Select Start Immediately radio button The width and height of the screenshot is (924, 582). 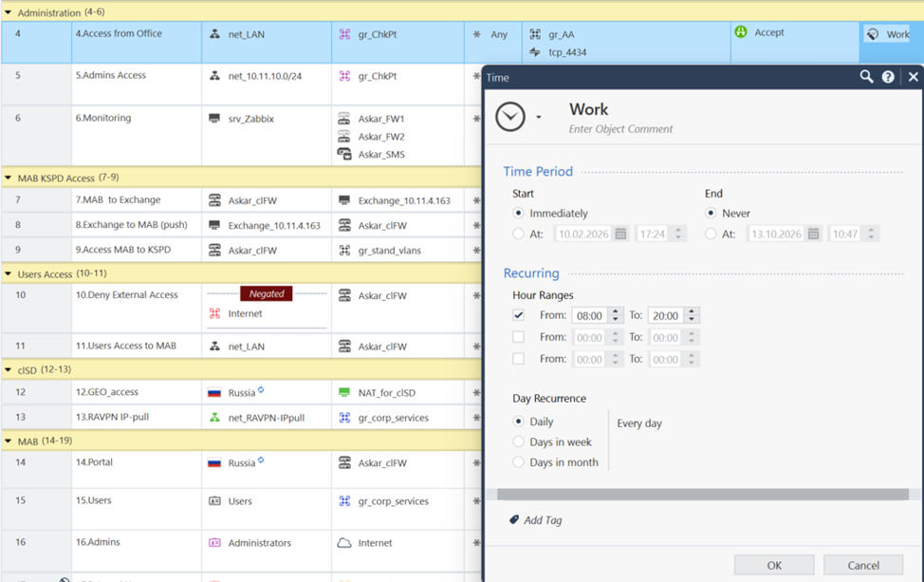(519, 213)
